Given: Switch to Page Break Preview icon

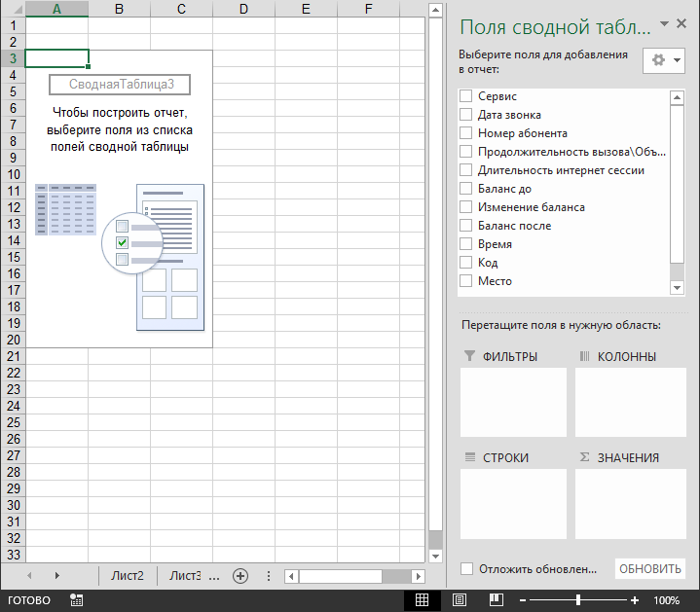Looking at the screenshot, I should pyautogui.click(x=496, y=600).
